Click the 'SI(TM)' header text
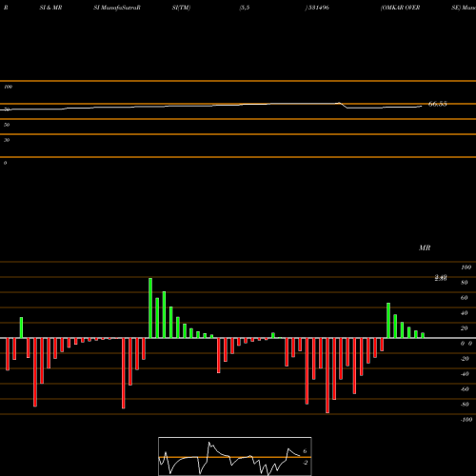The width and height of the screenshot is (476, 476). [181, 8]
